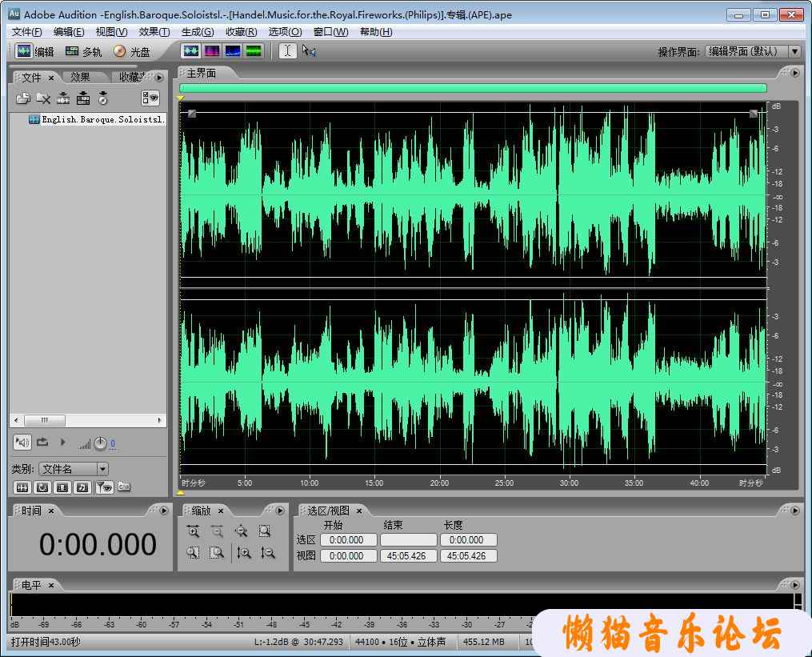The image size is (812, 657).
Task: Toggle the files panel show options icon
Action: coord(150,98)
